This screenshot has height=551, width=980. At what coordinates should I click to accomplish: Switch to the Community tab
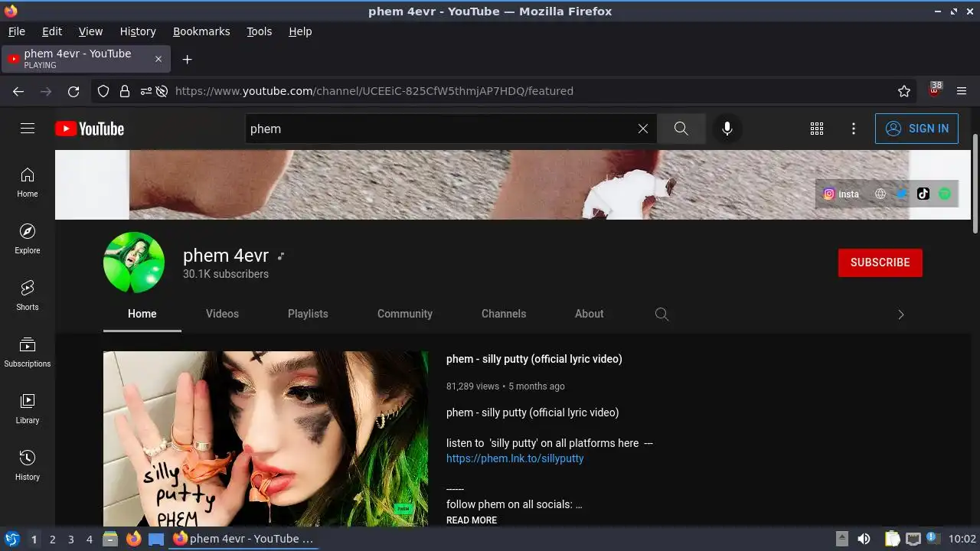click(405, 314)
